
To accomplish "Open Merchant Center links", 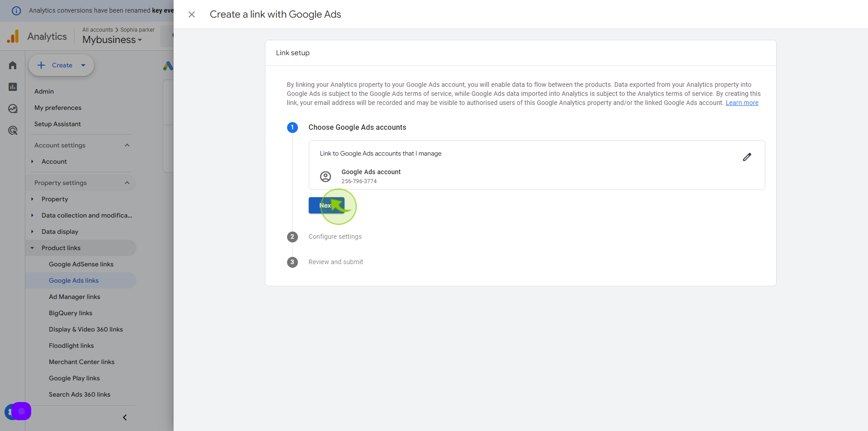I will [x=81, y=362].
